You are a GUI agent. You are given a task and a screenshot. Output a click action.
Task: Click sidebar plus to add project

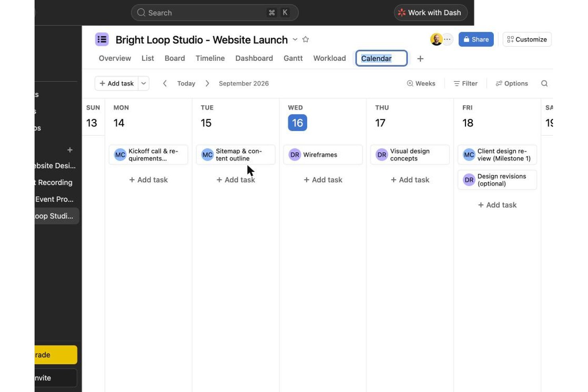[70, 150]
